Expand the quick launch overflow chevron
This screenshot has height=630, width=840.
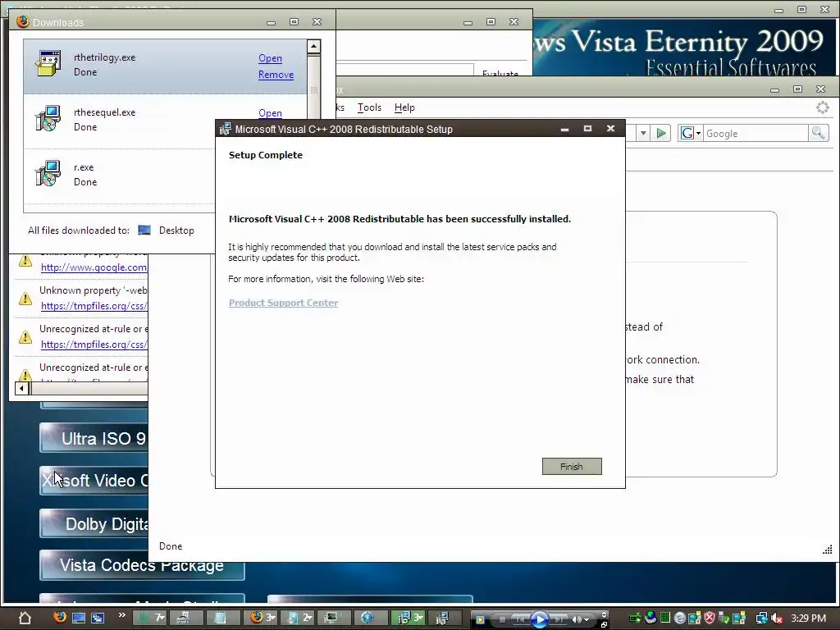[x=122, y=615]
